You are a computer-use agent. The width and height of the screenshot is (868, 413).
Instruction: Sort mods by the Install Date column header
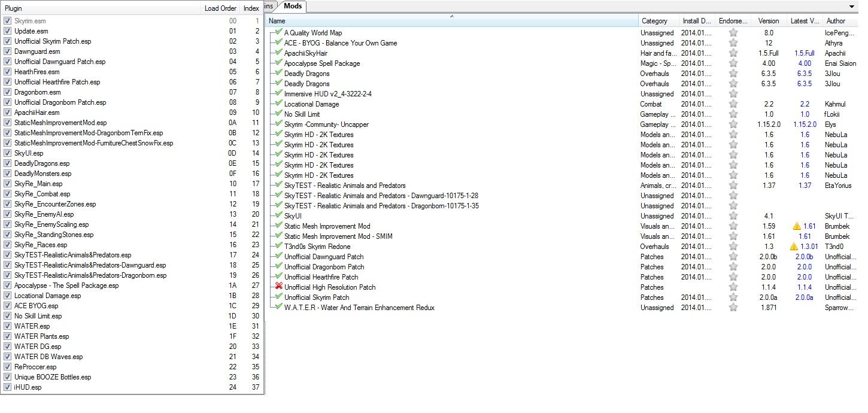tap(697, 21)
